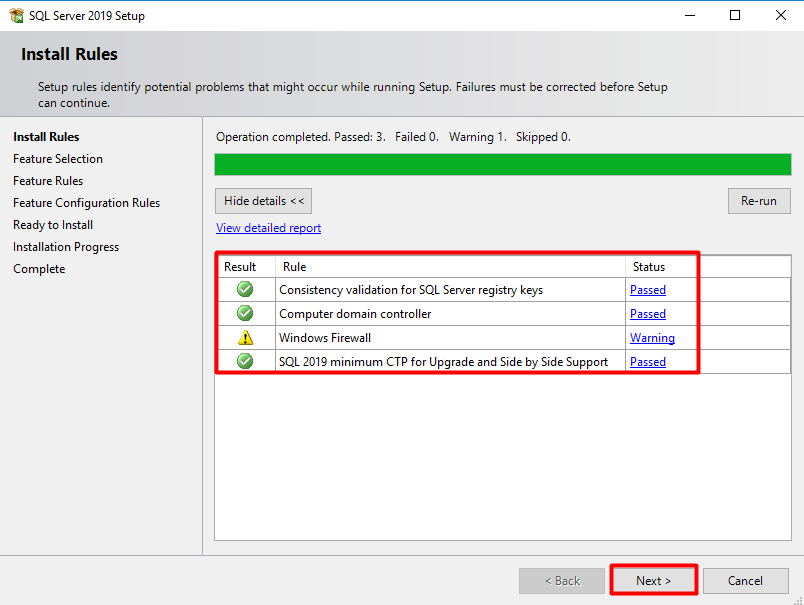Open the View detailed report link
Screen dimensions: 804x605
268,228
